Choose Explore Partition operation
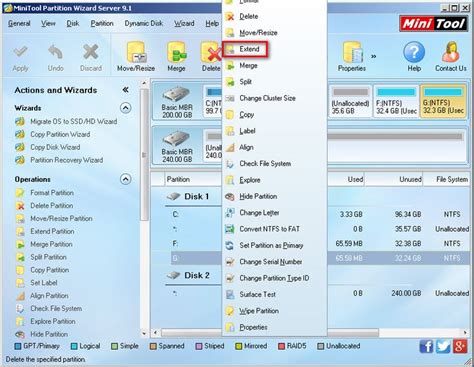 tap(46, 321)
